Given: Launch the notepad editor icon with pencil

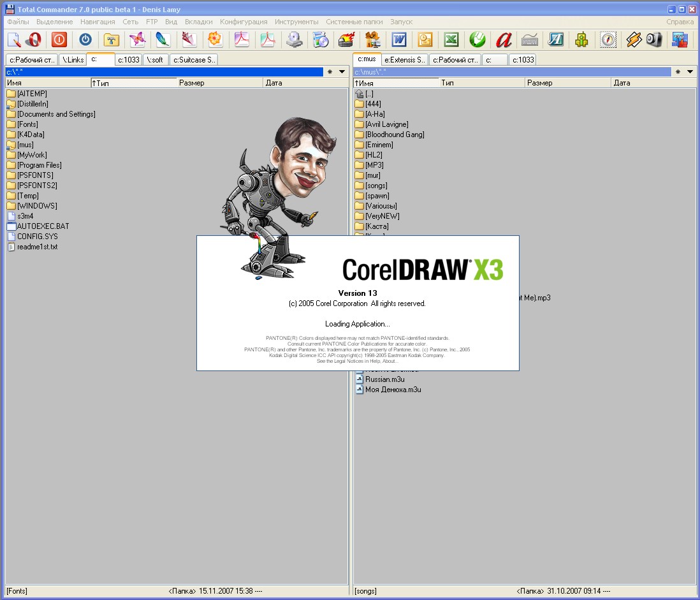Looking at the screenshot, I should [14, 40].
